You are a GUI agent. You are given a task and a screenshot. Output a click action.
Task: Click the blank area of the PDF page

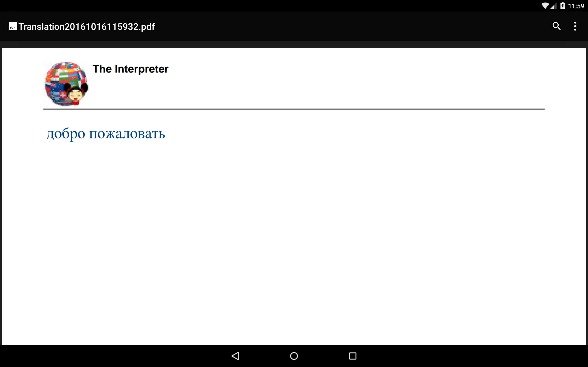click(x=294, y=243)
